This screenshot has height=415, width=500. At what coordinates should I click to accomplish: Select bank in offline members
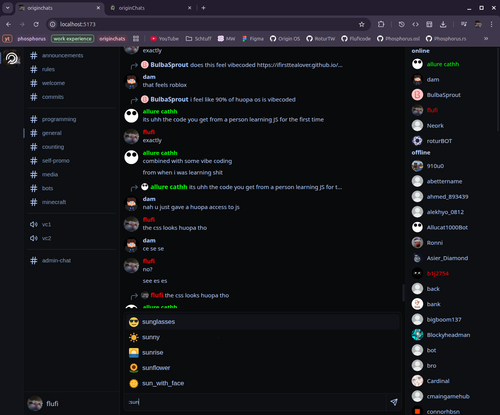tap(452, 304)
